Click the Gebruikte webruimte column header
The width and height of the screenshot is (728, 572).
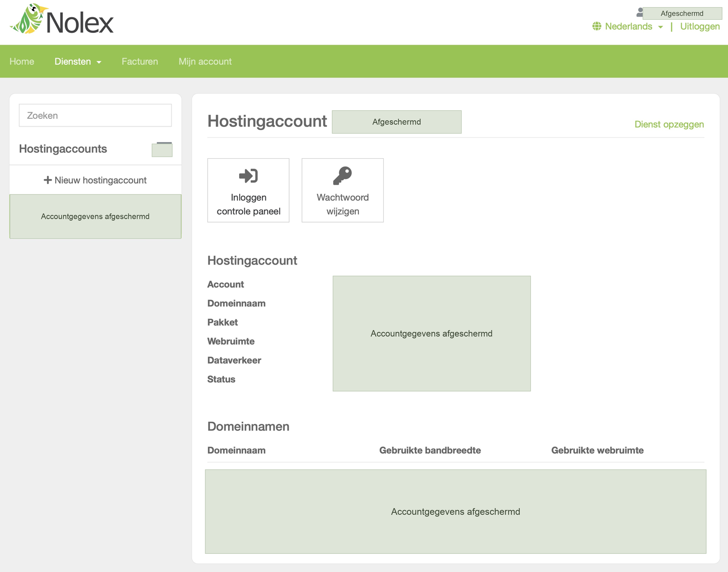point(597,450)
